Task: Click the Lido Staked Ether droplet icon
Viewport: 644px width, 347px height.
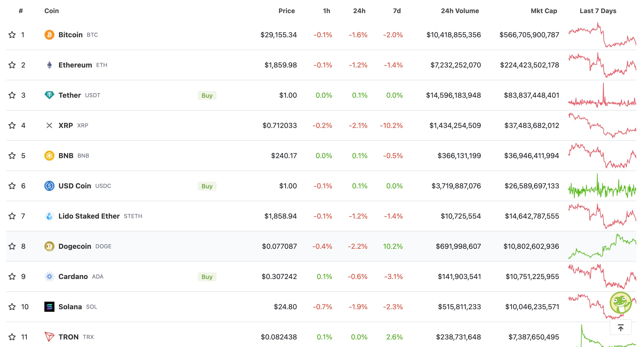Action: [49, 216]
